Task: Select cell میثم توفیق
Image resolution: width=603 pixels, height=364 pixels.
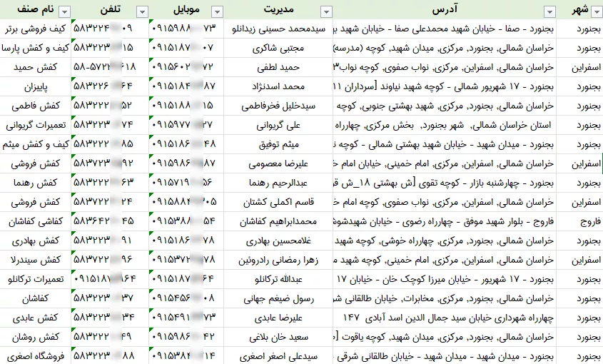Action: point(278,144)
